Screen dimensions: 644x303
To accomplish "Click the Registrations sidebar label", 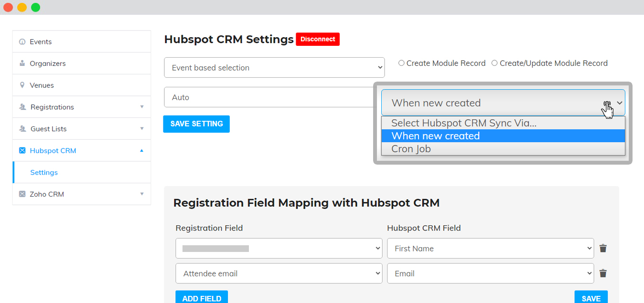I will 52,107.
